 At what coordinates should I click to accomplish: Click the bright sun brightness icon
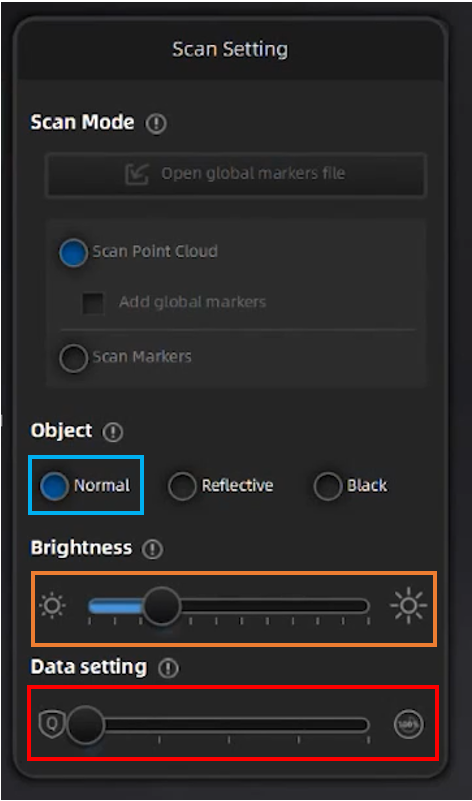408,606
